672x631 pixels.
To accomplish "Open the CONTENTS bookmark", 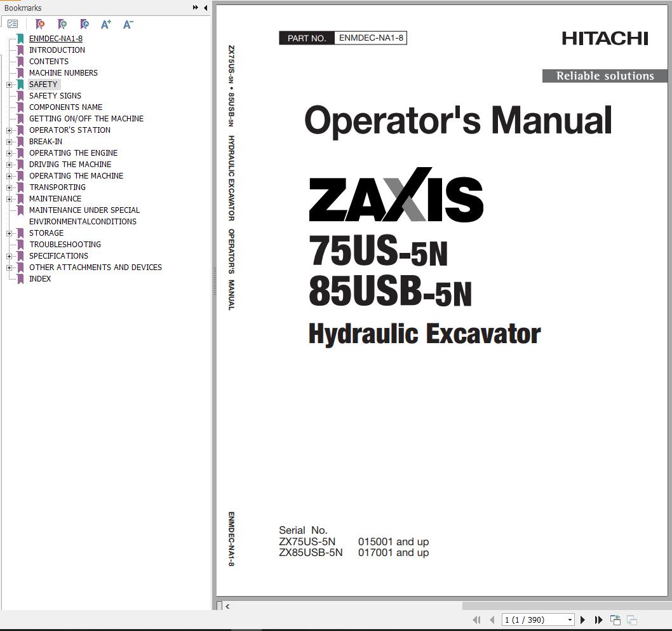I will tap(49, 61).
